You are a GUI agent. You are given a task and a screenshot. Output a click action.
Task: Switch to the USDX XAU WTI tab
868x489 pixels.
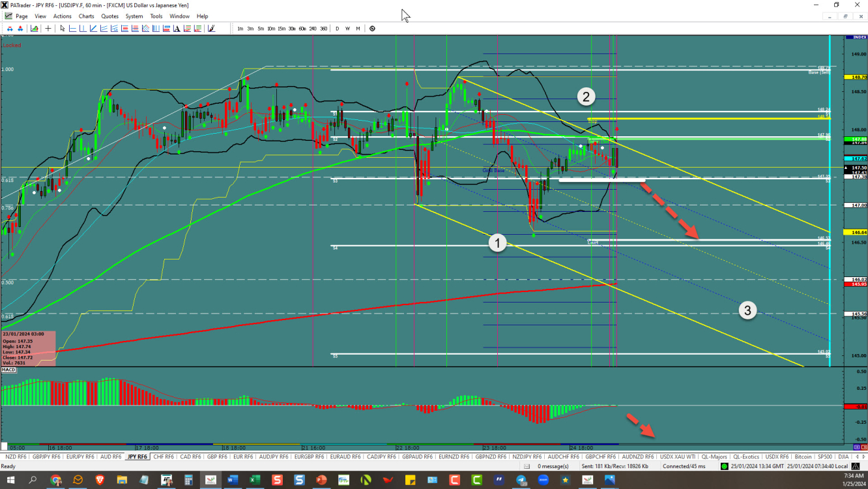coord(677,456)
